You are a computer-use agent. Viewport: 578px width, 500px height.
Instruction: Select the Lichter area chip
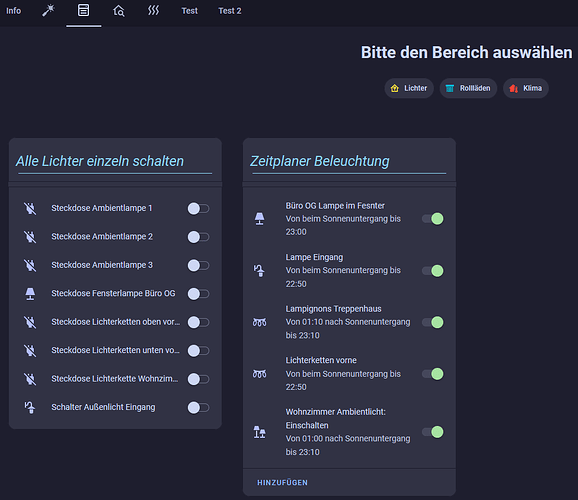tap(409, 88)
